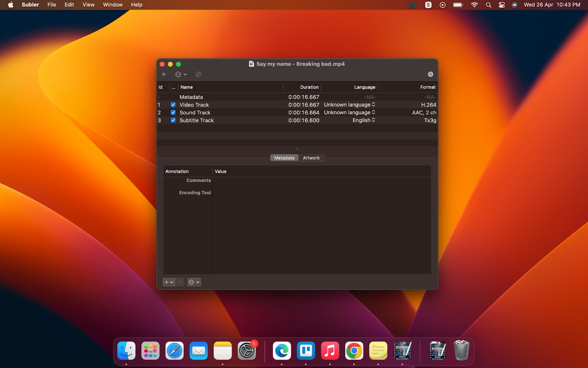Screen dimensions: 588x368
Task: Open System Settings from the dock
Action: click(x=247, y=351)
